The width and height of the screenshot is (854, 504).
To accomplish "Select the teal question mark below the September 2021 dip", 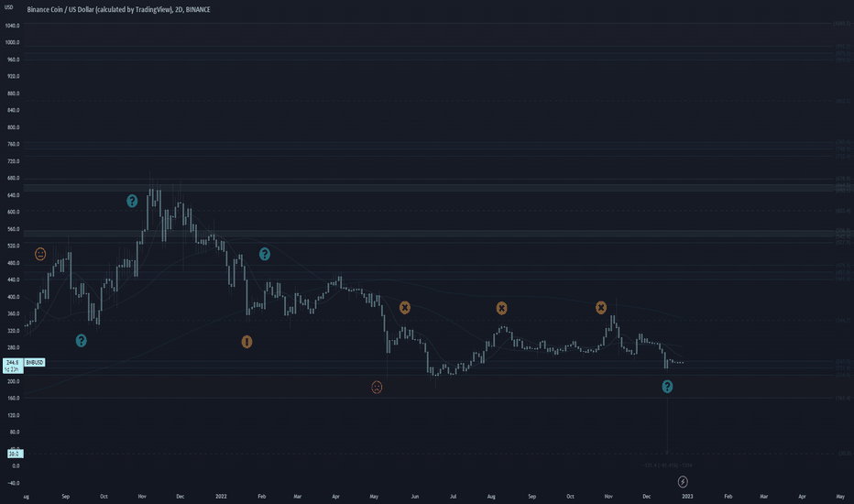I will pyautogui.click(x=82, y=341).
